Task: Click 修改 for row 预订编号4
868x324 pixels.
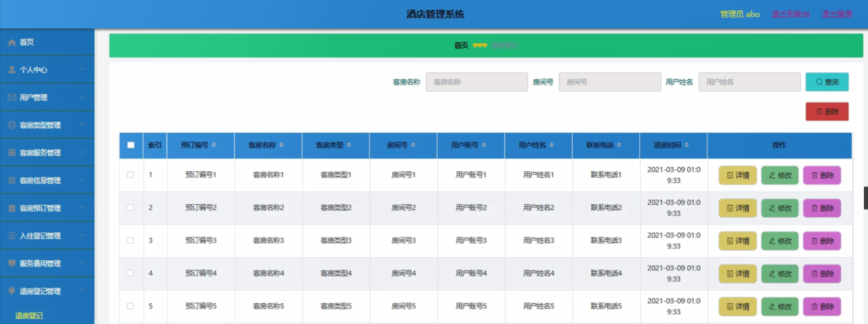Action: click(x=780, y=274)
